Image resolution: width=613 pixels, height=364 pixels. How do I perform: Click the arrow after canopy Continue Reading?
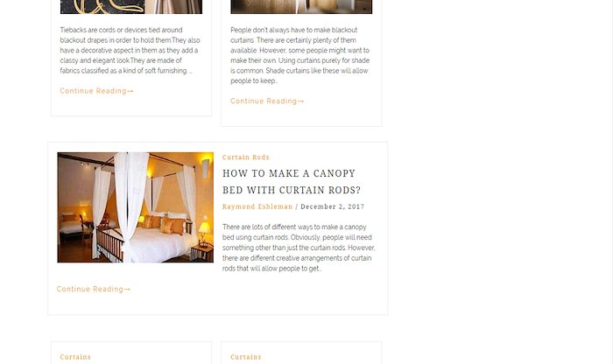(x=128, y=289)
